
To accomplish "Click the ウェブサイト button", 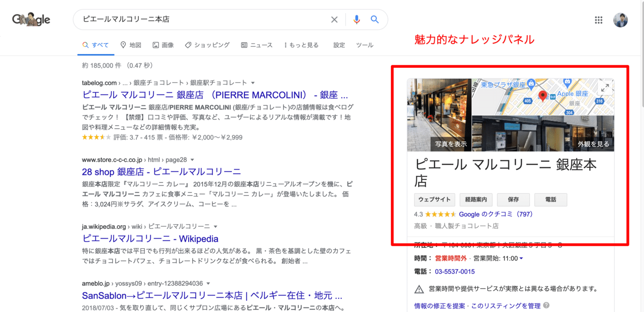I will coord(435,199).
